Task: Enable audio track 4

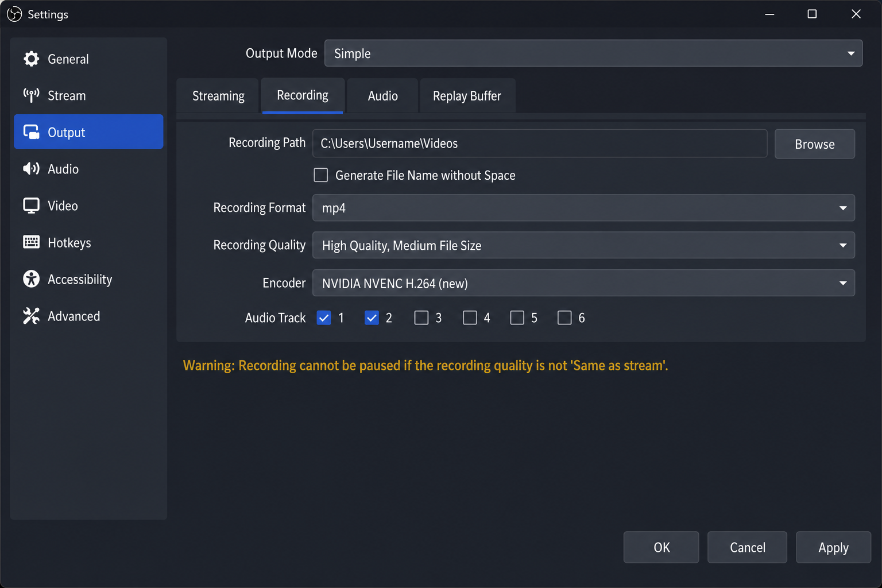Action: click(x=470, y=318)
